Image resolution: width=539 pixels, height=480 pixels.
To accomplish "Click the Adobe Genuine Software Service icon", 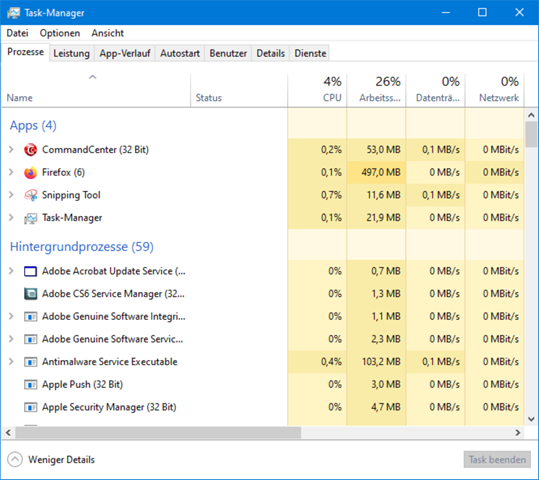I will pos(30,339).
